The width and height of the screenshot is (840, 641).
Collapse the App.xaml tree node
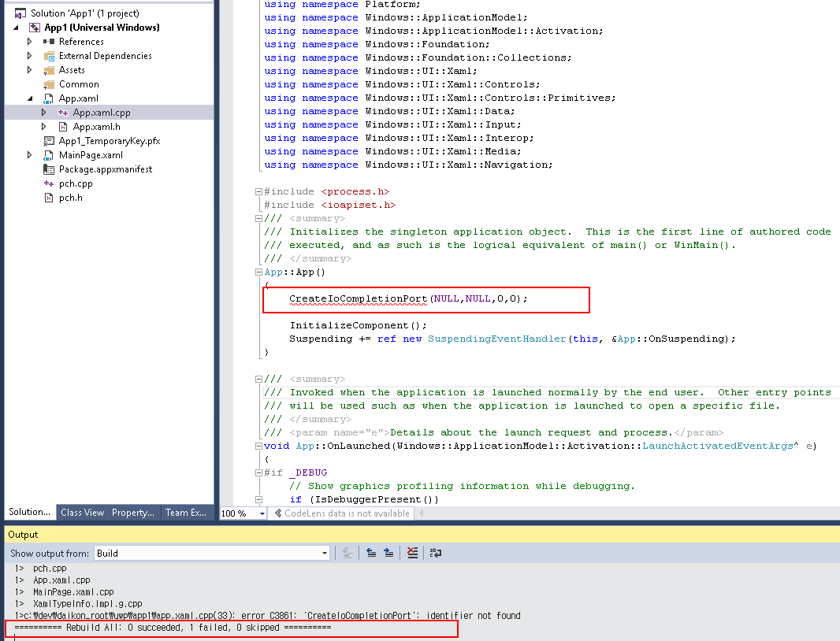(30, 98)
